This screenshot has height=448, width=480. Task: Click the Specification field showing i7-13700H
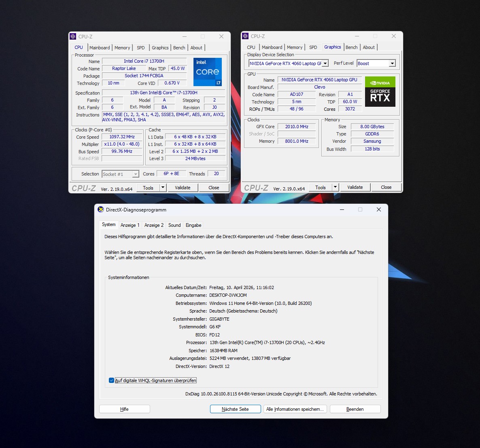coord(164,93)
